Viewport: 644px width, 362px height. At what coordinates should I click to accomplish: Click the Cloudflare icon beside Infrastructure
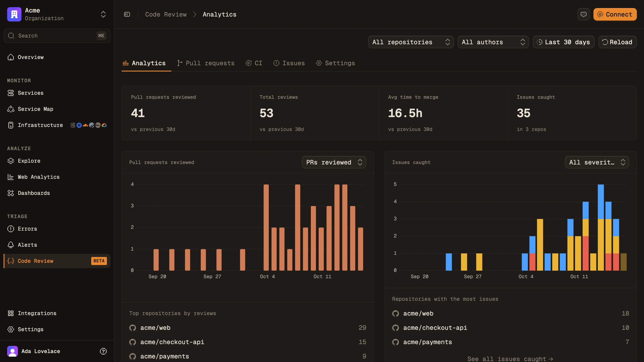[85, 125]
